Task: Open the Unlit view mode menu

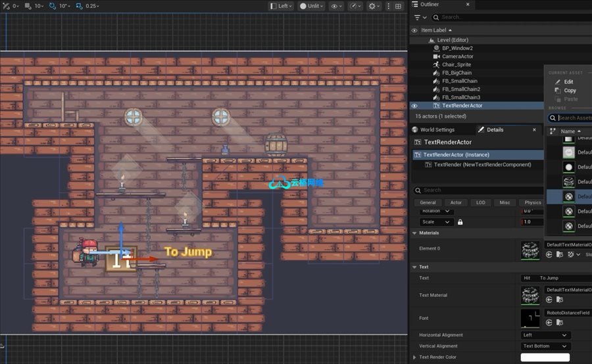Action: tap(312, 6)
